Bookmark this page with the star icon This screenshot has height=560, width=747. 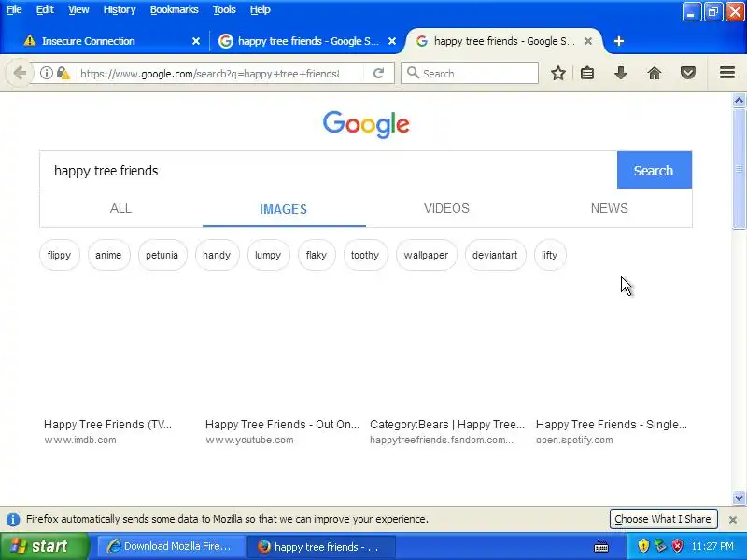pyautogui.click(x=557, y=73)
